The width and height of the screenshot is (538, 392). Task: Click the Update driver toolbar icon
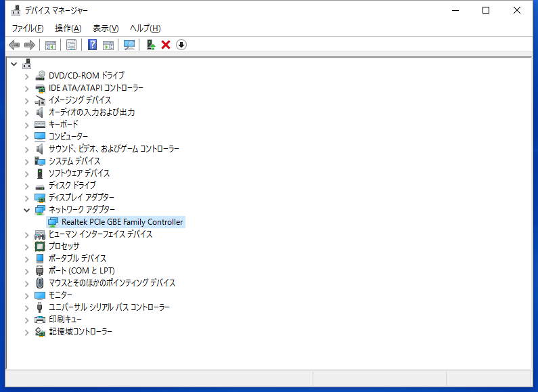[151, 45]
